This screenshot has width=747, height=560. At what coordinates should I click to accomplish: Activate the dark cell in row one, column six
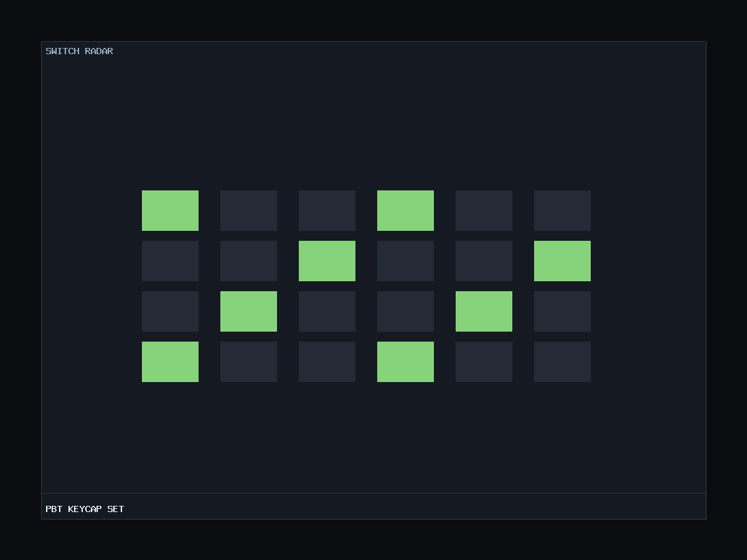coord(562,210)
